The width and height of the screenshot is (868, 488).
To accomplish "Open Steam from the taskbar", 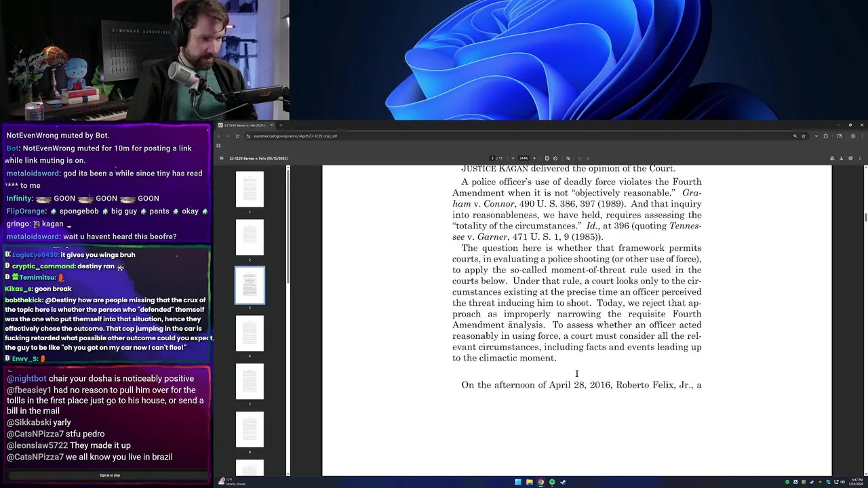I will click(563, 482).
